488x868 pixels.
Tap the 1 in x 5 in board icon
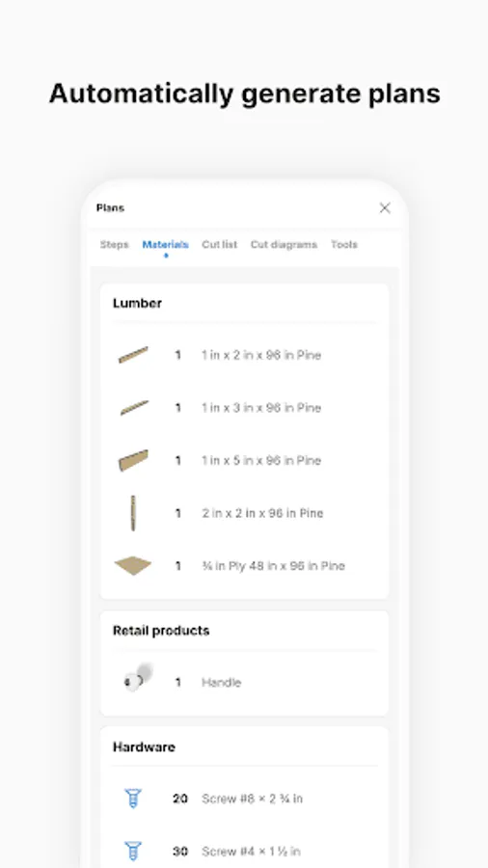[x=133, y=461]
